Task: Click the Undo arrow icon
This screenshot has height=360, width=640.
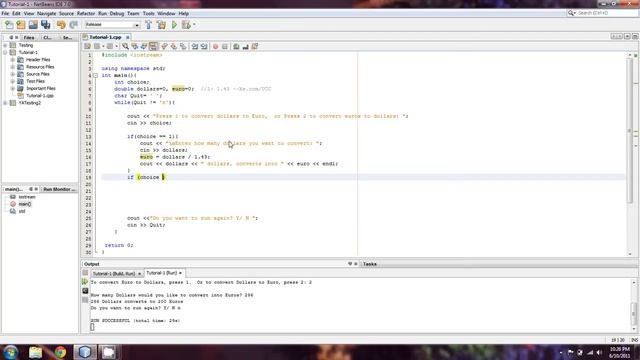Action: [61, 25]
